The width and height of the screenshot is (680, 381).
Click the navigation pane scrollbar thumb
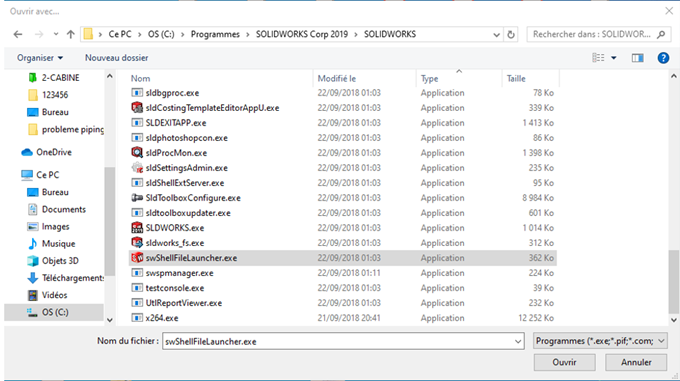(110, 221)
